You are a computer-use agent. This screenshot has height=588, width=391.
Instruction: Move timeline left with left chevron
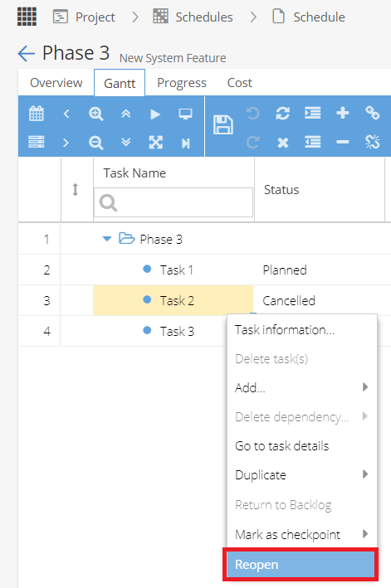click(66, 114)
